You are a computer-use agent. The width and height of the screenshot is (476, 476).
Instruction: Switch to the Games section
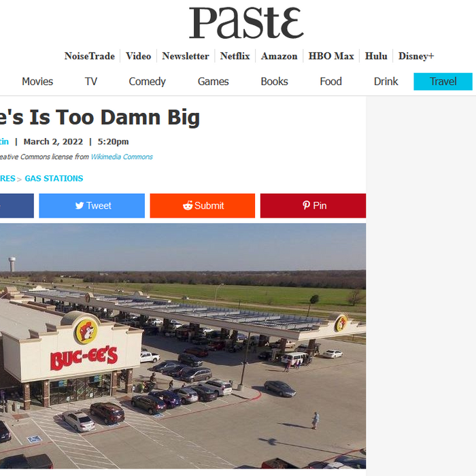213,82
